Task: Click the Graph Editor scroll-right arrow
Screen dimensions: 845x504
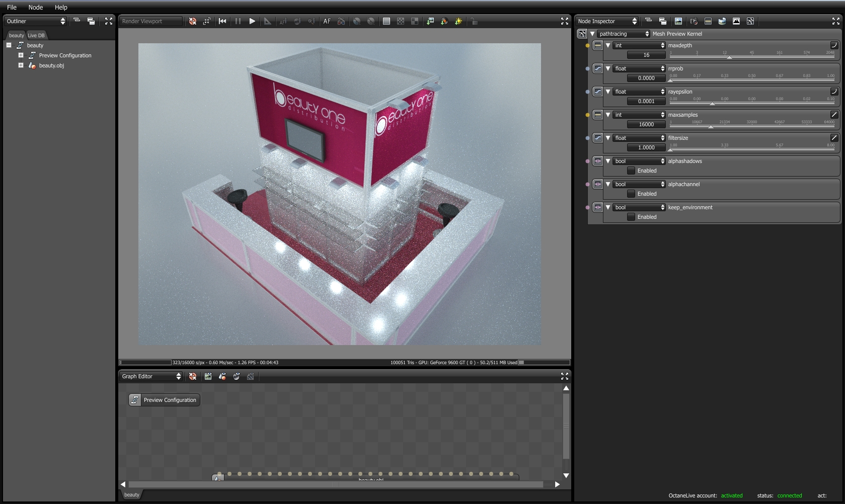Action: 557,484
